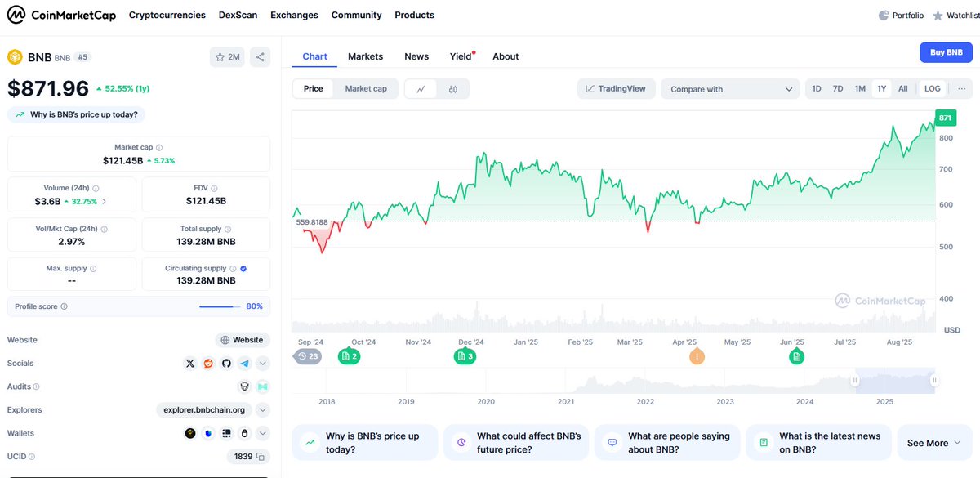Expand the Wallets chevron
This screenshot has height=478, width=980.
tap(262, 433)
